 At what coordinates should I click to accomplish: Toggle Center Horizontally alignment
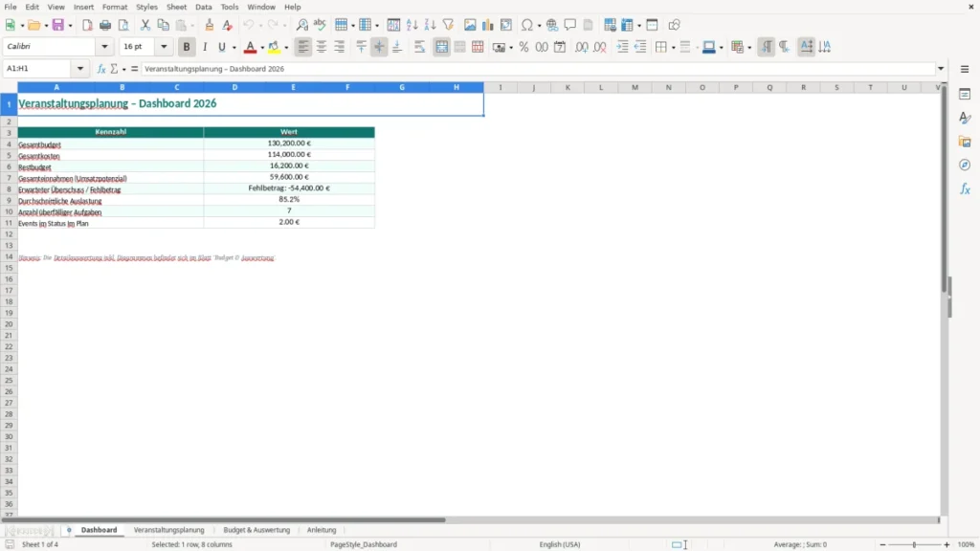pyautogui.click(x=322, y=47)
